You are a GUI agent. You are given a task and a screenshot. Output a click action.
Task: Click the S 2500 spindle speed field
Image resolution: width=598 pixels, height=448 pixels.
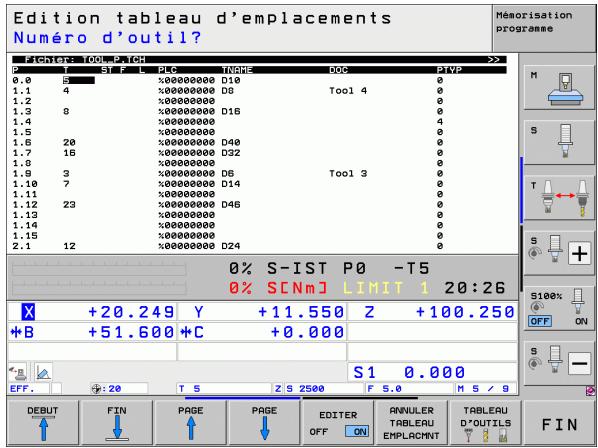point(324,389)
